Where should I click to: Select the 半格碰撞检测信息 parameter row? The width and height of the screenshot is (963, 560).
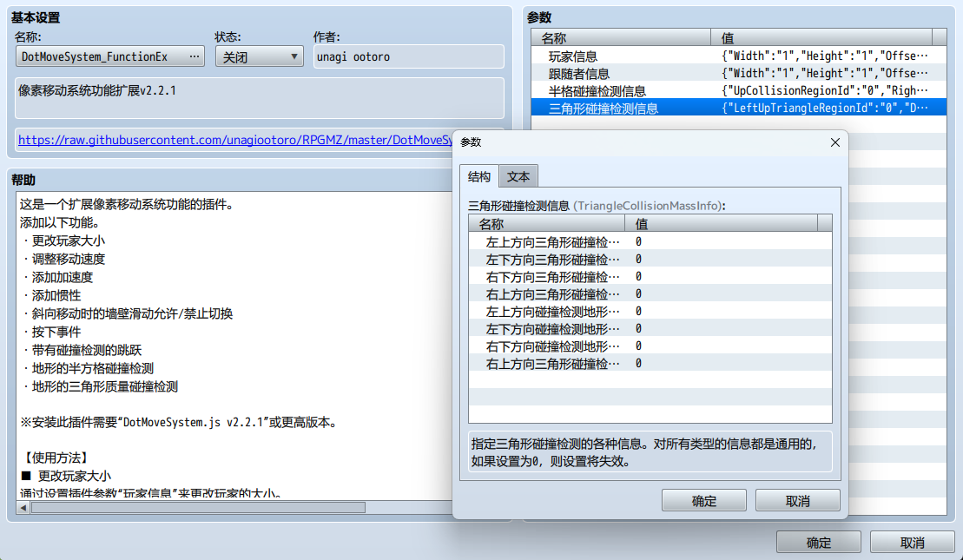coord(738,91)
